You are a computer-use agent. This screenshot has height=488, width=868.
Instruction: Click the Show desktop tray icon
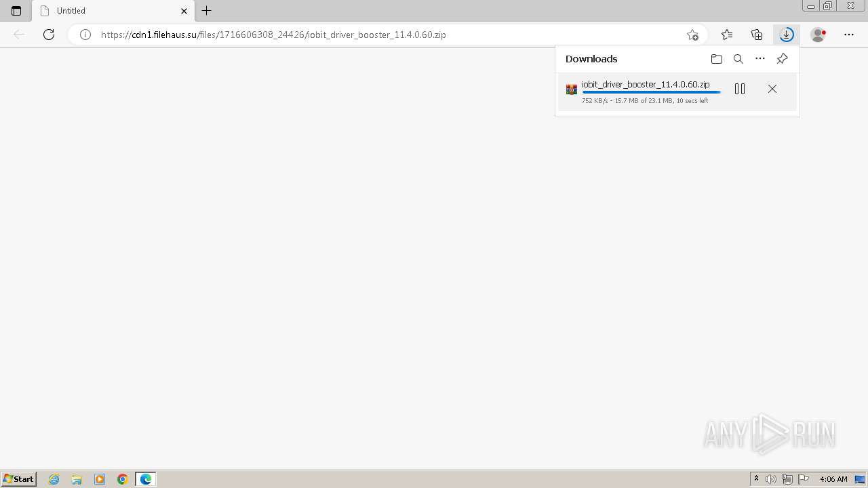[x=860, y=479]
